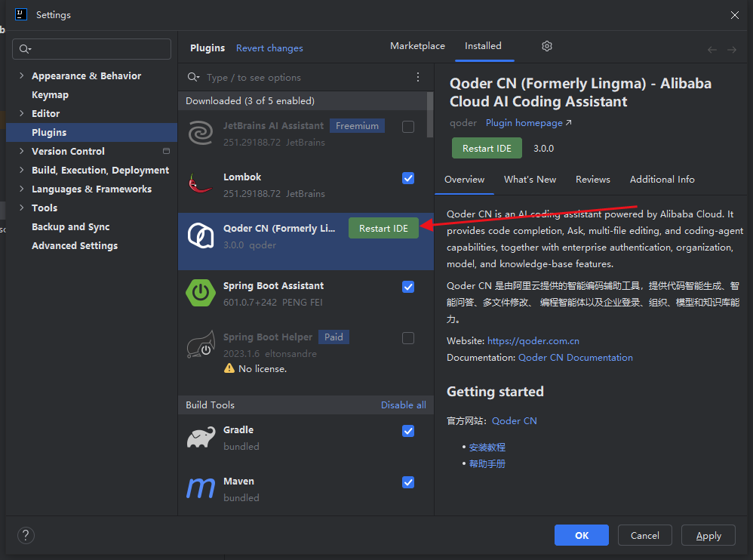Click the Spring Boot Helper plugin icon
Screen dimensions: 753x560
tap(201, 344)
